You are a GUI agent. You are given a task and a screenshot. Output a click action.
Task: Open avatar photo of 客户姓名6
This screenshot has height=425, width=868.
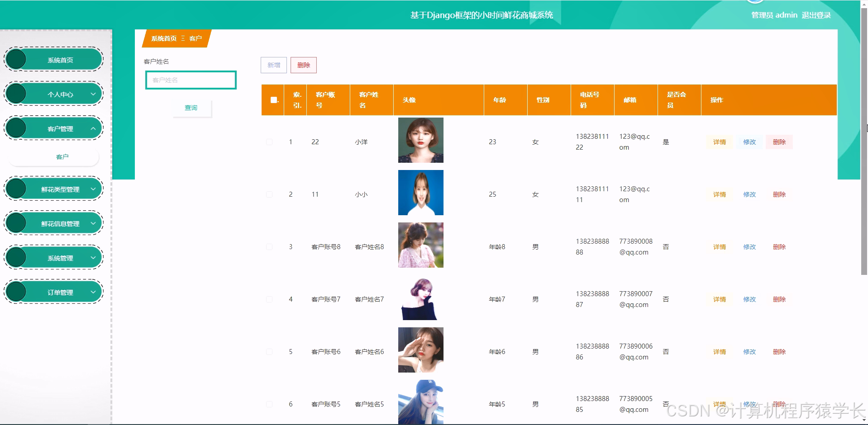point(421,350)
